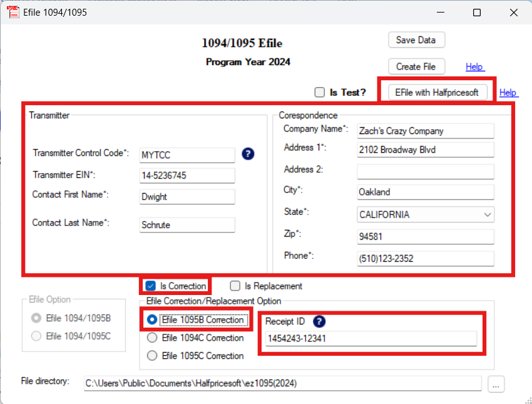The height and width of the screenshot is (404, 532).
Task: Click the Create File button
Action: tap(416, 66)
